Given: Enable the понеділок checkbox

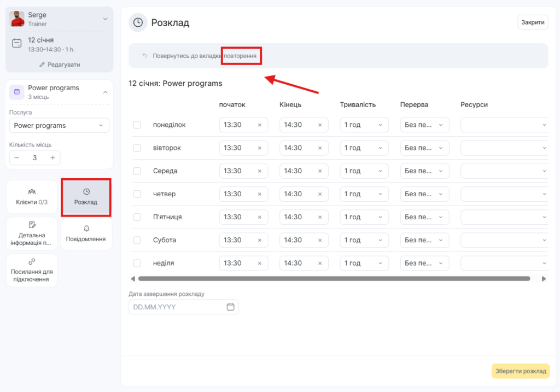Looking at the screenshot, I should coord(137,125).
